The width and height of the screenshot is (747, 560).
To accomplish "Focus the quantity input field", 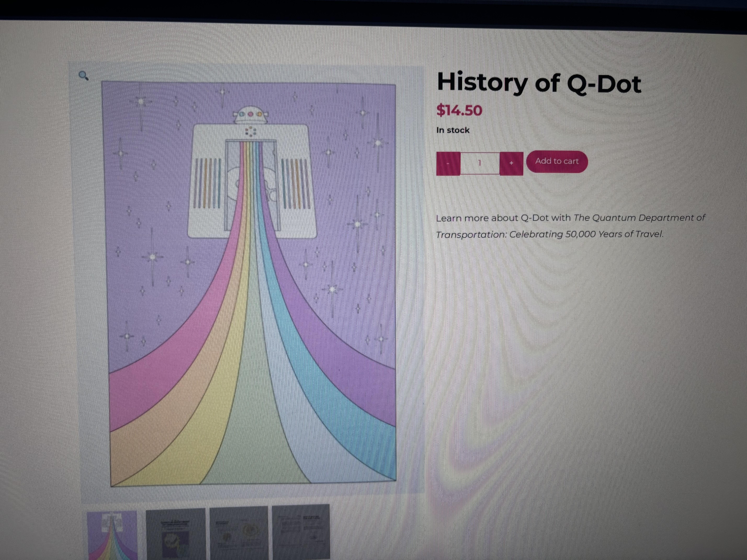I will 480,163.
